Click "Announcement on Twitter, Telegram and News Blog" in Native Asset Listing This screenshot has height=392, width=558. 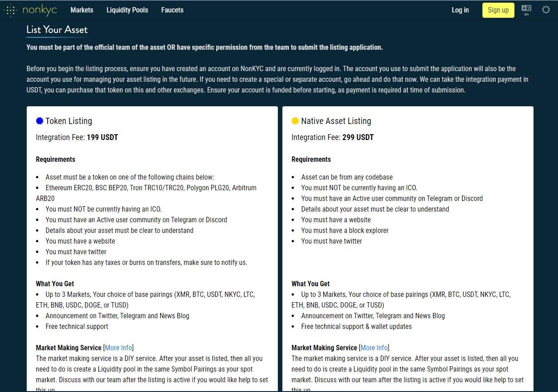click(373, 316)
